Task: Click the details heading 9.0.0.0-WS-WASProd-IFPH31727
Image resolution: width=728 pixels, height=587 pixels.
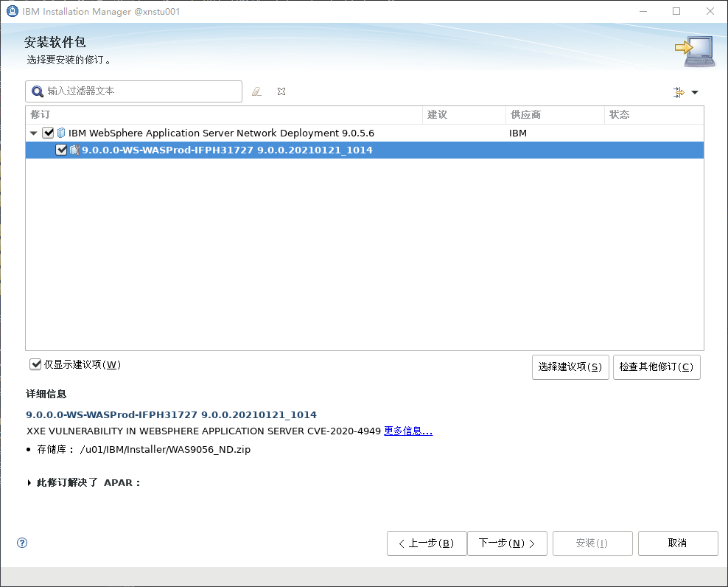Action: click(x=171, y=414)
